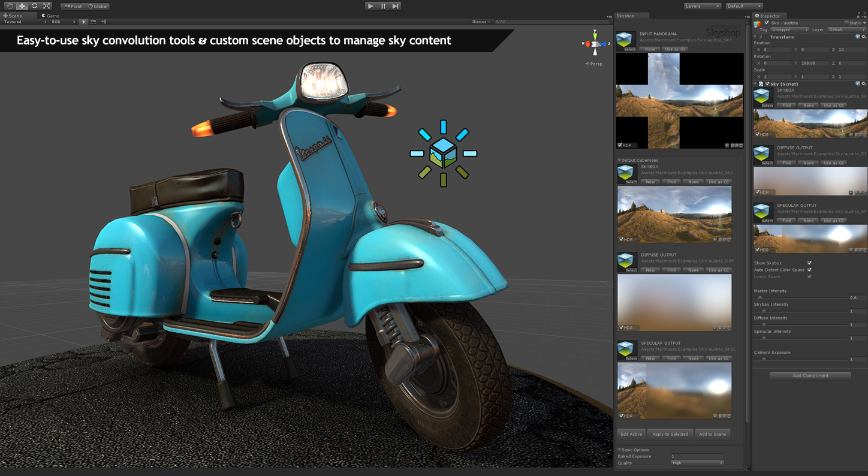Open the Default layout dropdown

point(744,6)
